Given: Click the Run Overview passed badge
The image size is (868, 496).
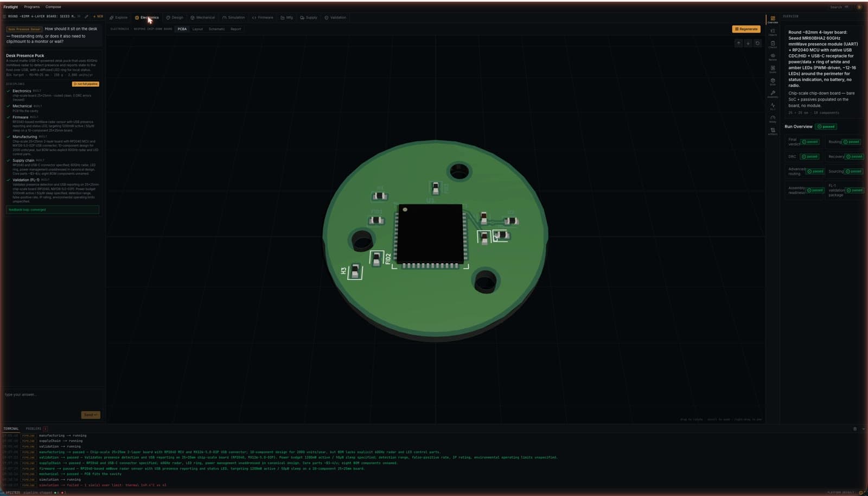Looking at the screenshot, I should click(826, 126).
